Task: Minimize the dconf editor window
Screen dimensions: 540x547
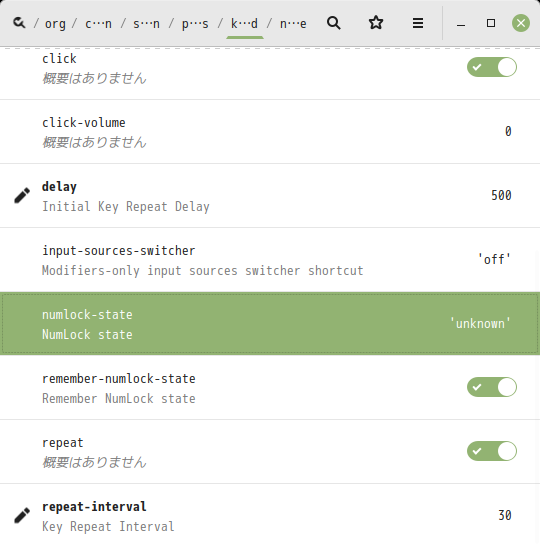Action: 461,24
